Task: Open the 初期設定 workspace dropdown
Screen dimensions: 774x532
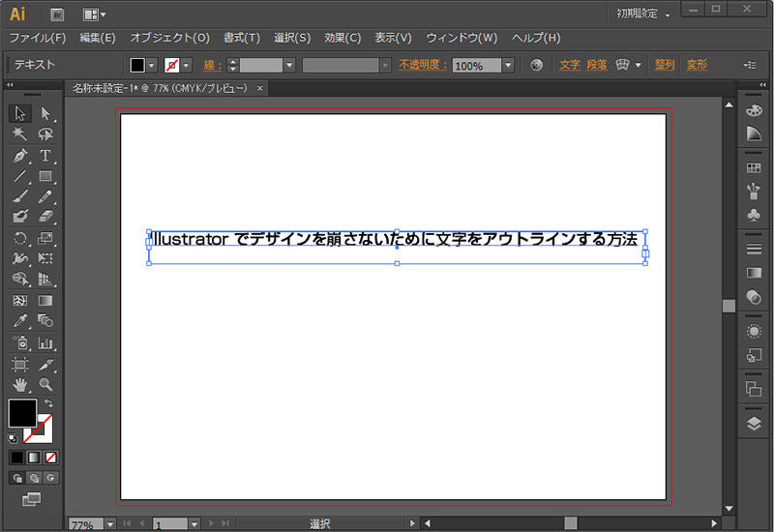Action: [x=644, y=14]
